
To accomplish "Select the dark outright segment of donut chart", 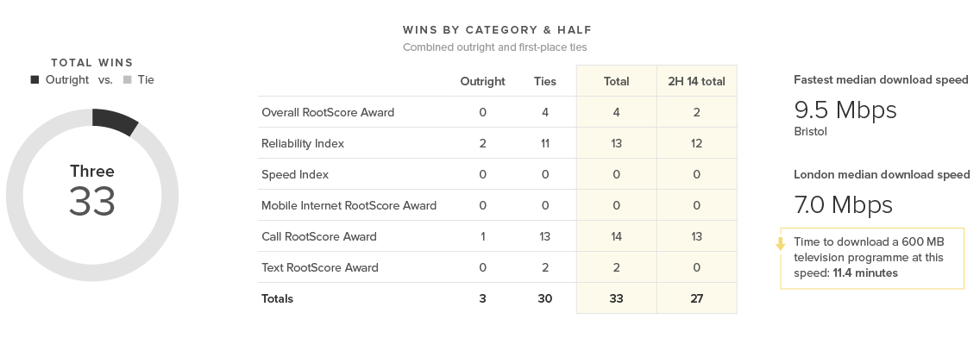I will pos(115,120).
